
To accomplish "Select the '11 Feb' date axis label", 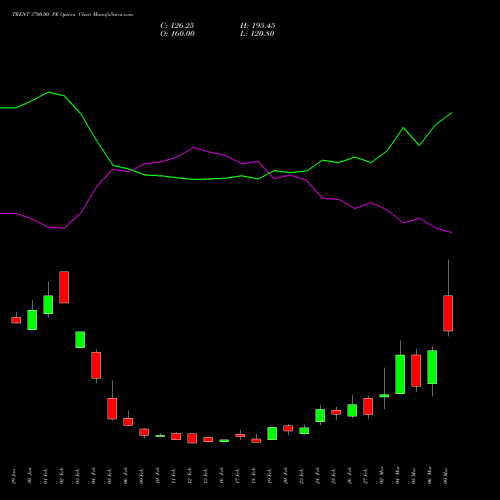I will tap(174, 476).
